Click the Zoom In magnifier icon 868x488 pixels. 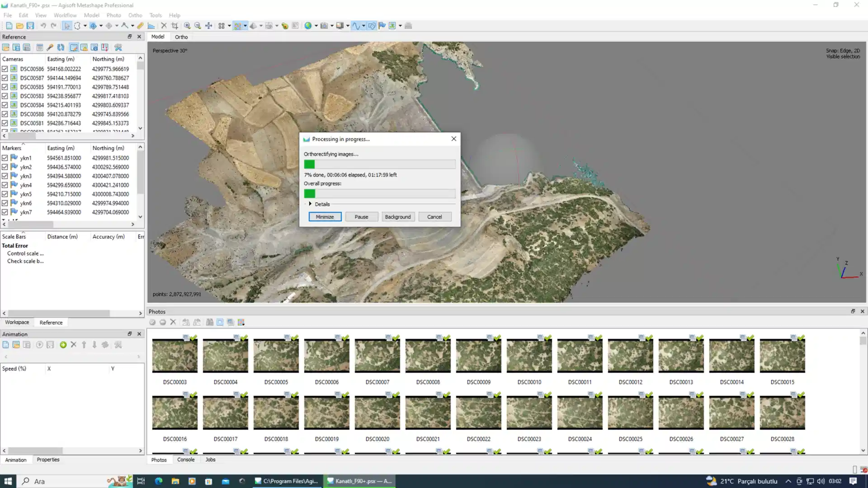187,26
